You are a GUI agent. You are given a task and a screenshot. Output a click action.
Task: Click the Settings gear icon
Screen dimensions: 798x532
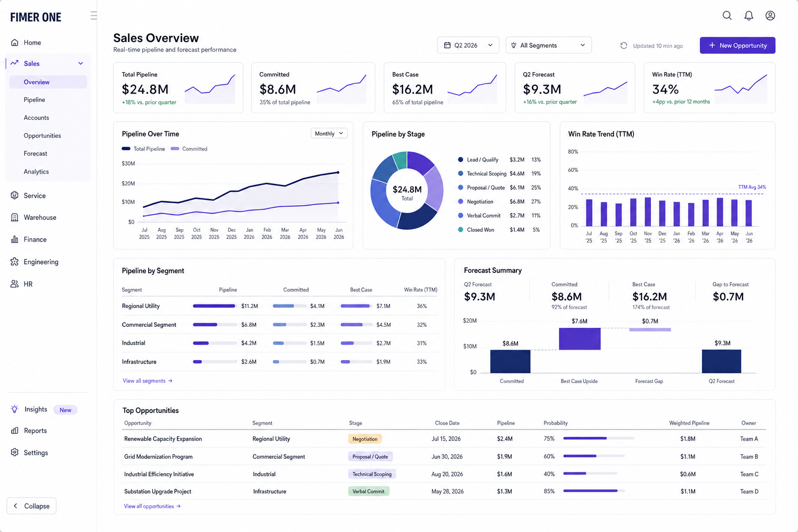[x=15, y=453]
